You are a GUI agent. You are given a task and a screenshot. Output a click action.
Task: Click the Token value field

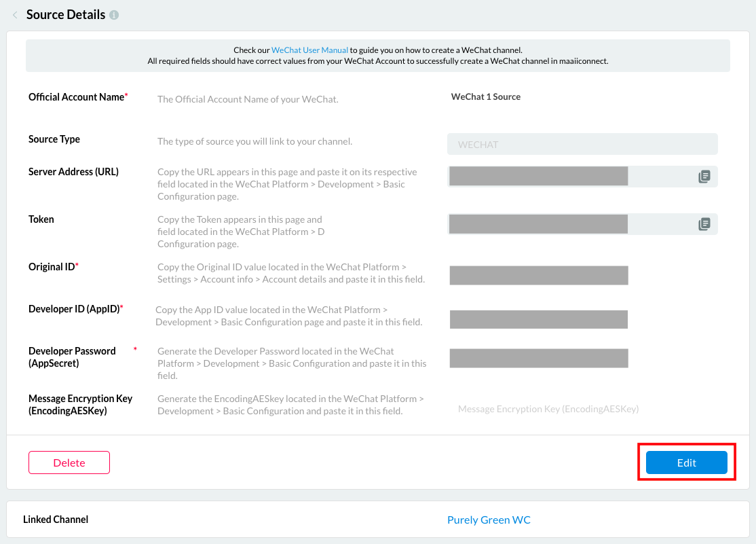point(582,224)
